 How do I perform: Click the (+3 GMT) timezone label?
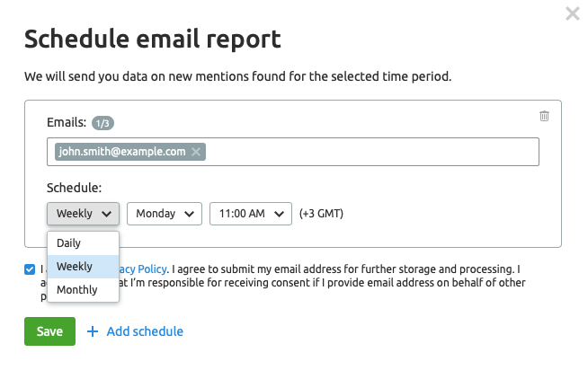pyautogui.click(x=321, y=214)
